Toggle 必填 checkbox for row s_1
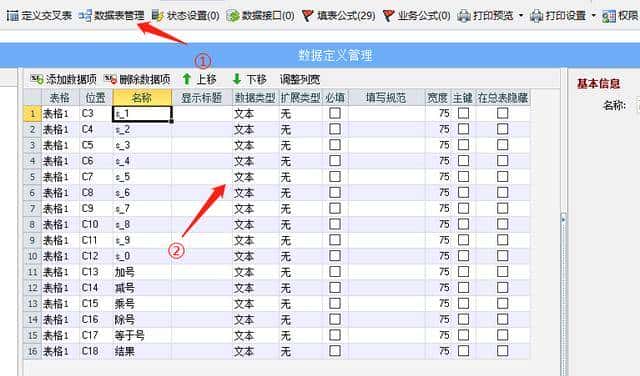 point(335,113)
